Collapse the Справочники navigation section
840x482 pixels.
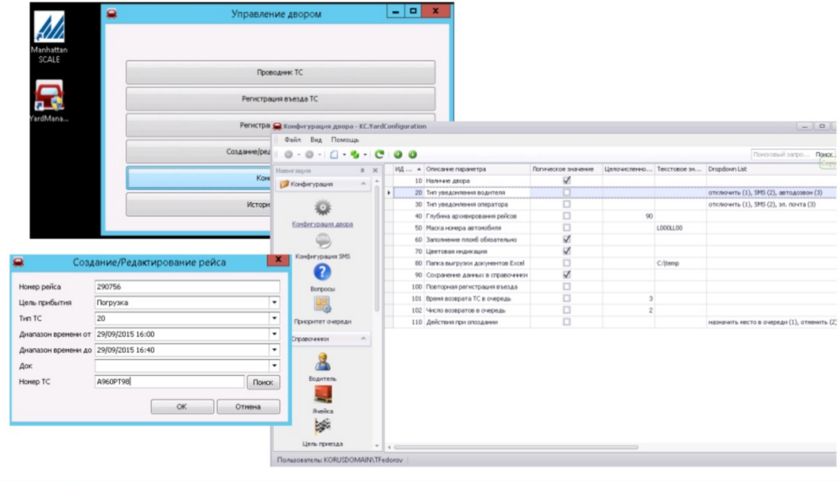pyautogui.click(x=364, y=339)
